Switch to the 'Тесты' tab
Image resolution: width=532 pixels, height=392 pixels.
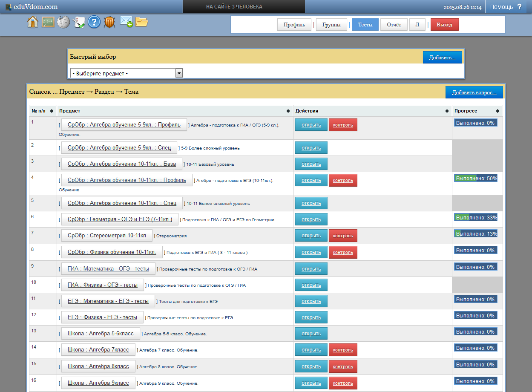pos(365,25)
